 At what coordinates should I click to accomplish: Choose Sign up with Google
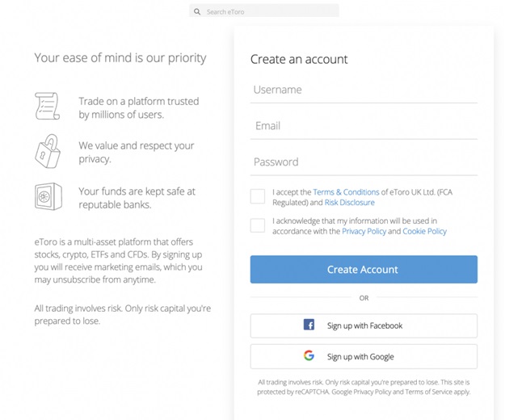(x=364, y=356)
